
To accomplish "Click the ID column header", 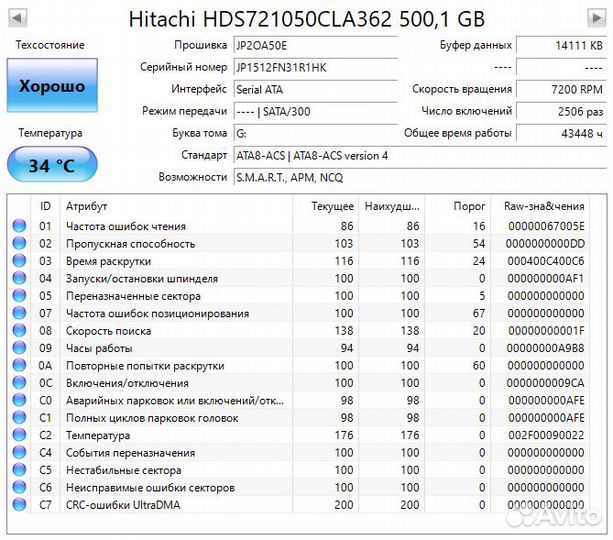I will click(x=45, y=206).
